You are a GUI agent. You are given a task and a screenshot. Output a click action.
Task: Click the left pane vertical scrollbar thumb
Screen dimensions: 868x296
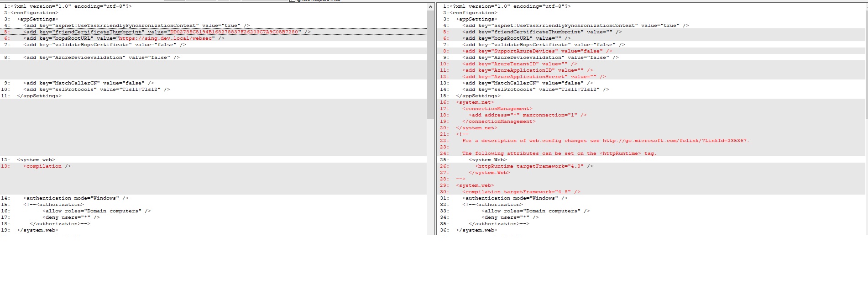tap(430, 64)
